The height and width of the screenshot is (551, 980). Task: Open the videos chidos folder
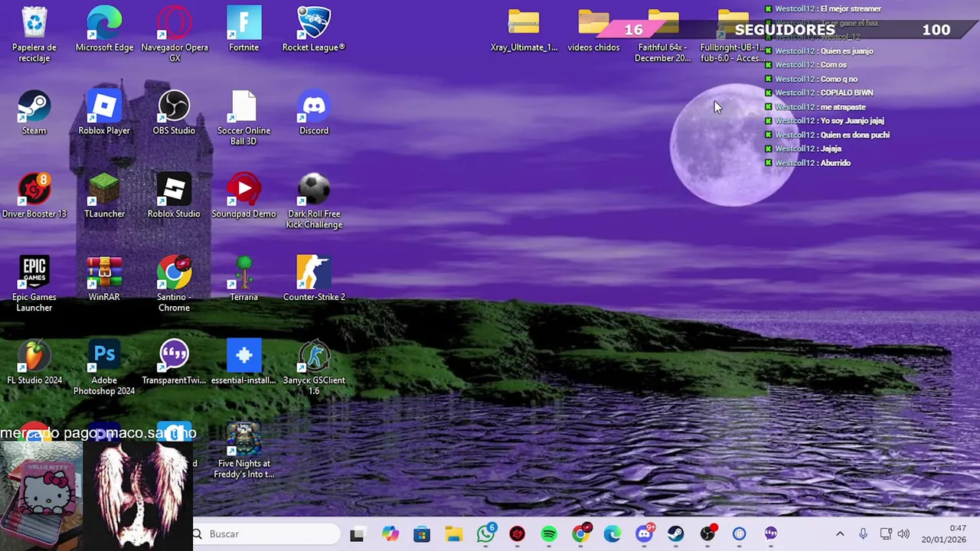593,31
